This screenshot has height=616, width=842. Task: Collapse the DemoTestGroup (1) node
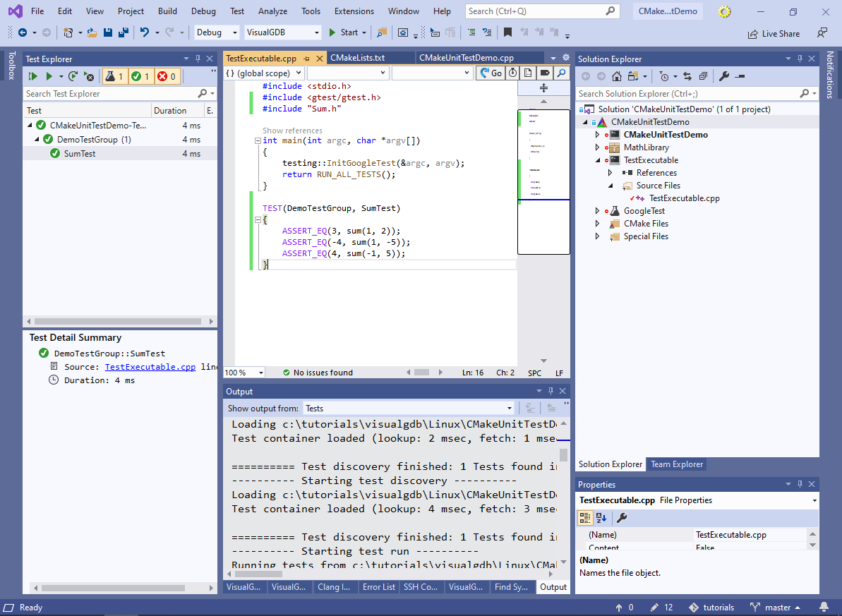click(37, 139)
